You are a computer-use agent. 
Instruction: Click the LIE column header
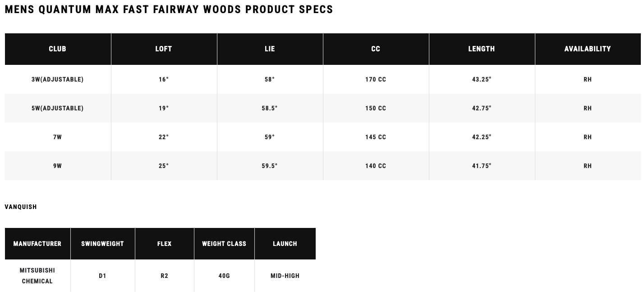(270, 49)
